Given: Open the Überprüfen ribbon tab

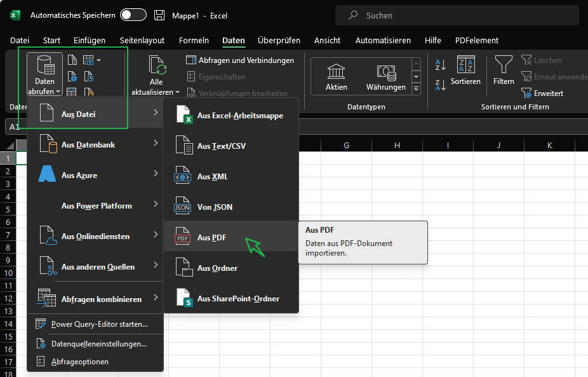Looking at the screenshot, I should pos(279,40).
